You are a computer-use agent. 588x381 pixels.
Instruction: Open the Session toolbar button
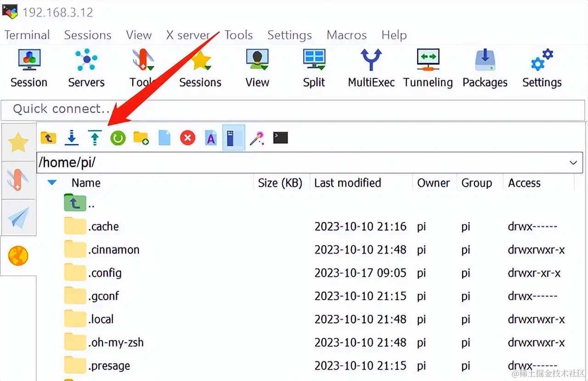point(29,69)
